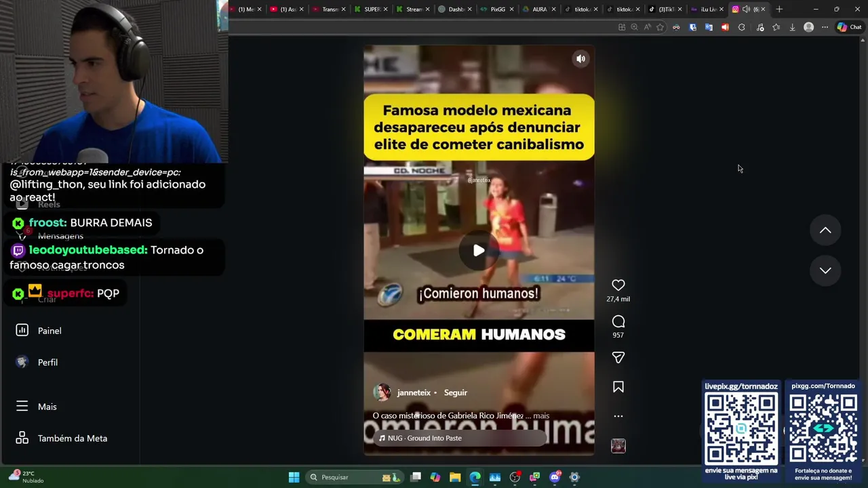
Task: Open Painel in the Instagram sidebar
Action: (50, 331)
